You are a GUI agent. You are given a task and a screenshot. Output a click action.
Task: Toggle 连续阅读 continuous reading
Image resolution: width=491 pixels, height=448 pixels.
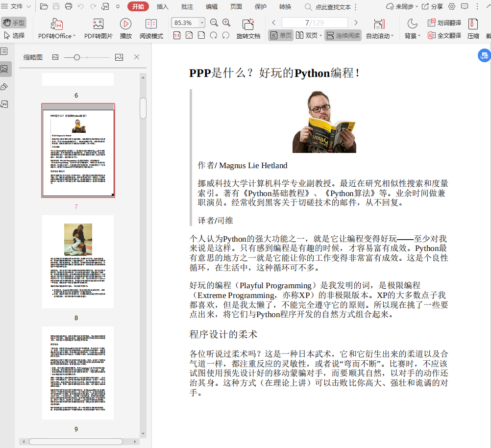[x=343, y=35]
